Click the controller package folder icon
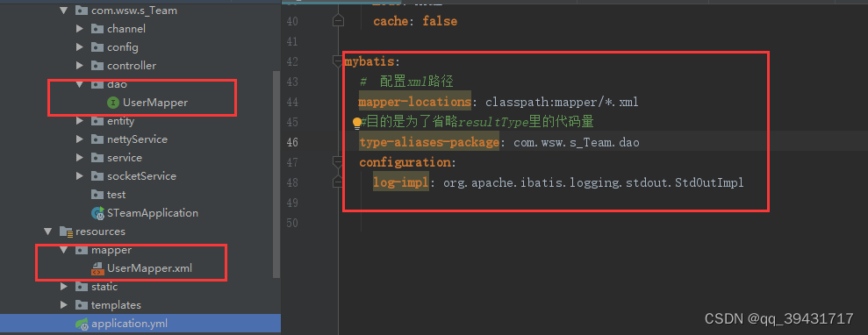The image size is (868, 335). [97, 65]
